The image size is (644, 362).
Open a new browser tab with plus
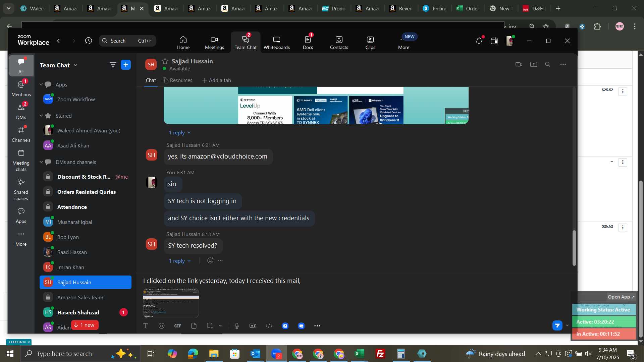[558, 8]
